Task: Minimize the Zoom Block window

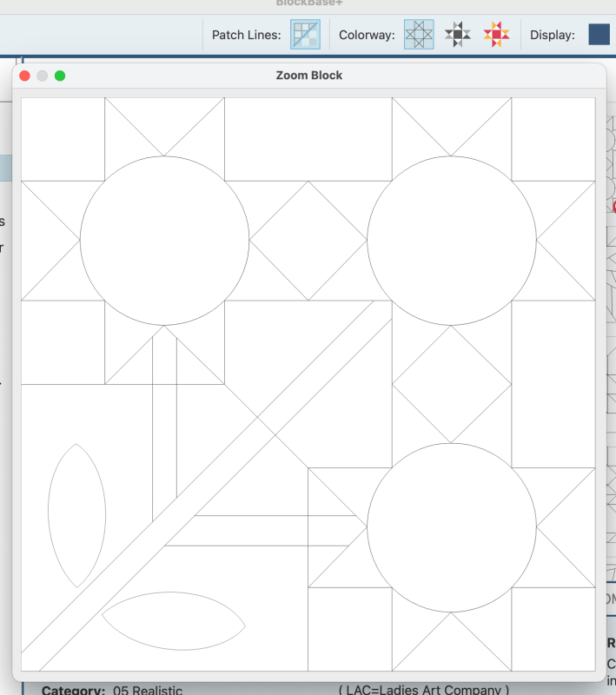Action: tap(42, 76)
